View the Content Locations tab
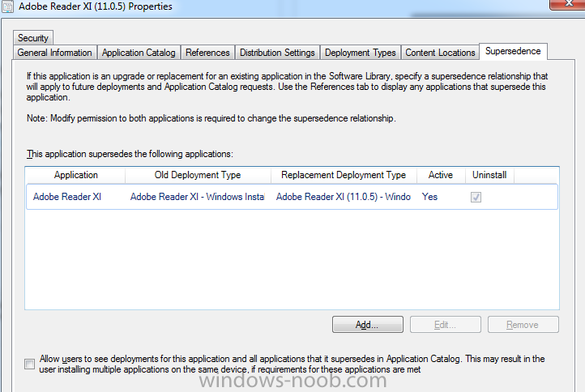The height and width of the screenshot is (392, 585). point(440,53)
